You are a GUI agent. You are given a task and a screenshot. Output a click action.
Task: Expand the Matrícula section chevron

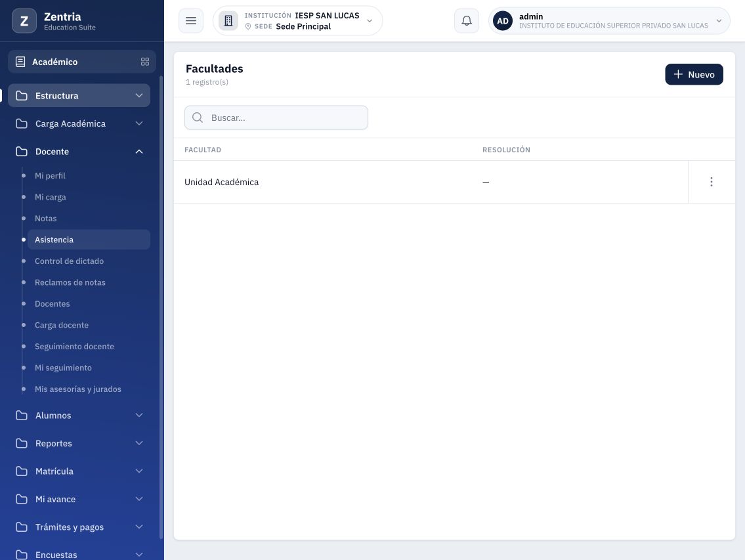click(139, 471)
